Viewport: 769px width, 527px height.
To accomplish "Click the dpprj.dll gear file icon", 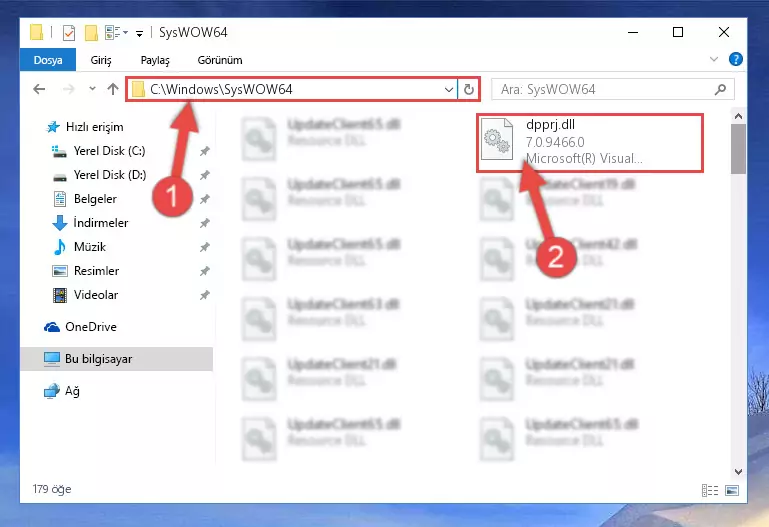I will 497,140.
